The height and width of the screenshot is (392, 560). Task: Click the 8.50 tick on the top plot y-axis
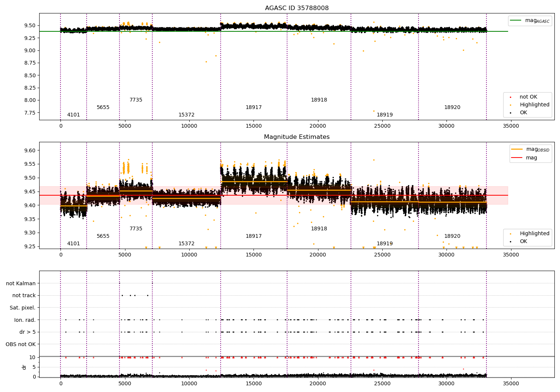(30, 75)
